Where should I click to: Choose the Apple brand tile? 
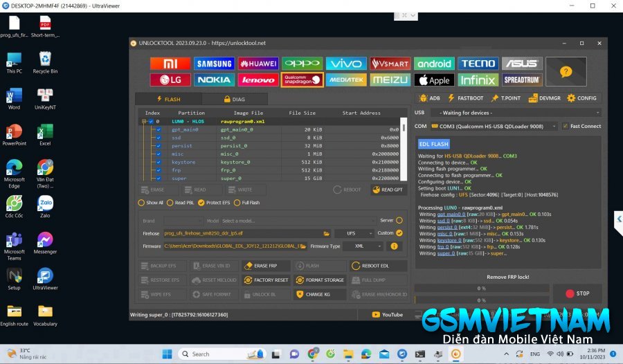(x=434, y=80)
